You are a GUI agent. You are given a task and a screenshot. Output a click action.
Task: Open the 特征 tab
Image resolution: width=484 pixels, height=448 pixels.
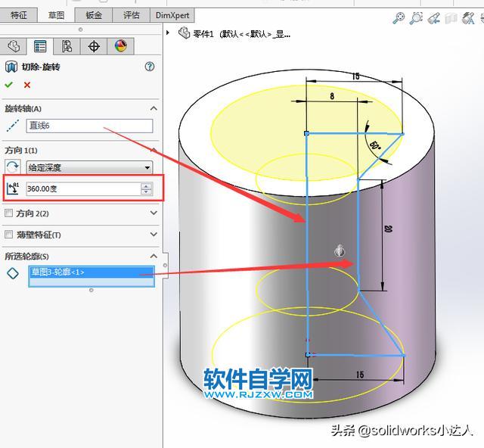[x=18, y=15]
